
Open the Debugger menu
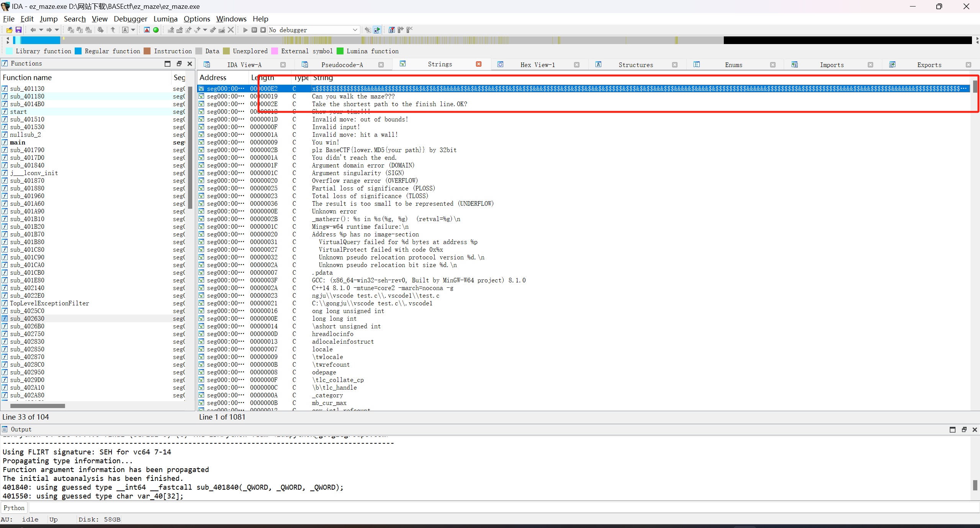(x=130, y=19)
